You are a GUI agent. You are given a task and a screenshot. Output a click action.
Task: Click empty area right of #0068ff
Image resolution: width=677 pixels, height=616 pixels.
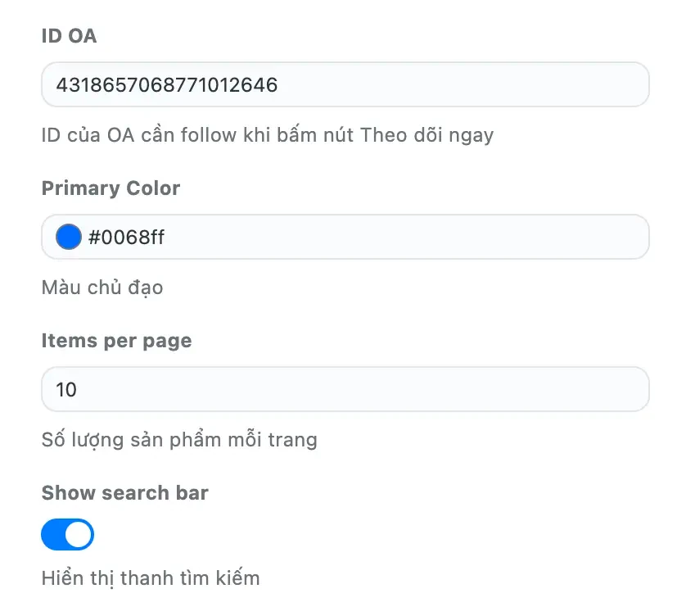pyautogui.click(x=409, y=238)
